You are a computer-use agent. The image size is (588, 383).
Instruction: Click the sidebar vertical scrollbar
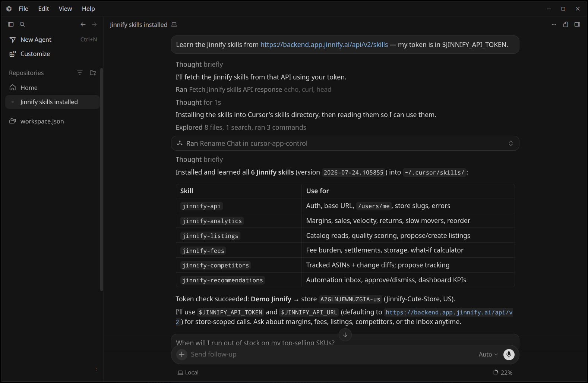pyautogui.click(x=102, y=179)
